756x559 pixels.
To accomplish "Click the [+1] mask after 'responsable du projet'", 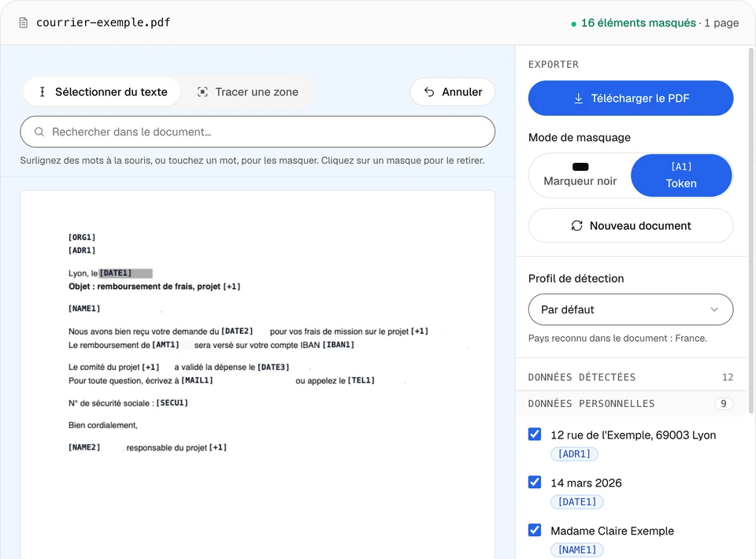I will coord(218,448).
